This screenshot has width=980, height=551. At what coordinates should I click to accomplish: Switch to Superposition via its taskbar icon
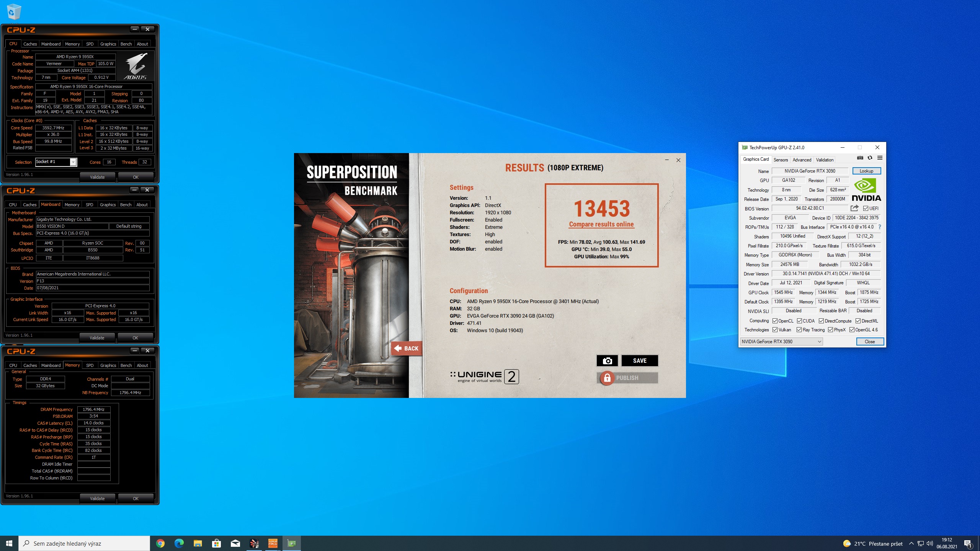254,543
